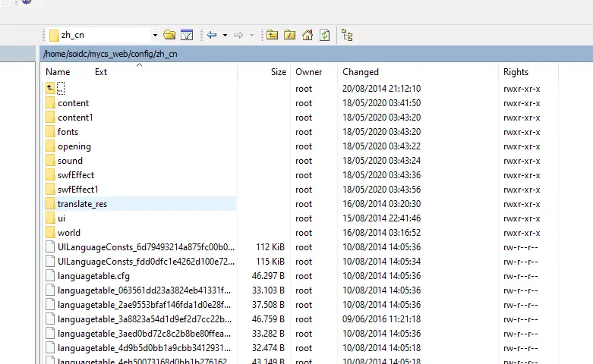Viewport: 593px width, 364px height.
Task: Refresh the directory listing
Action: (x=324, y=35)
